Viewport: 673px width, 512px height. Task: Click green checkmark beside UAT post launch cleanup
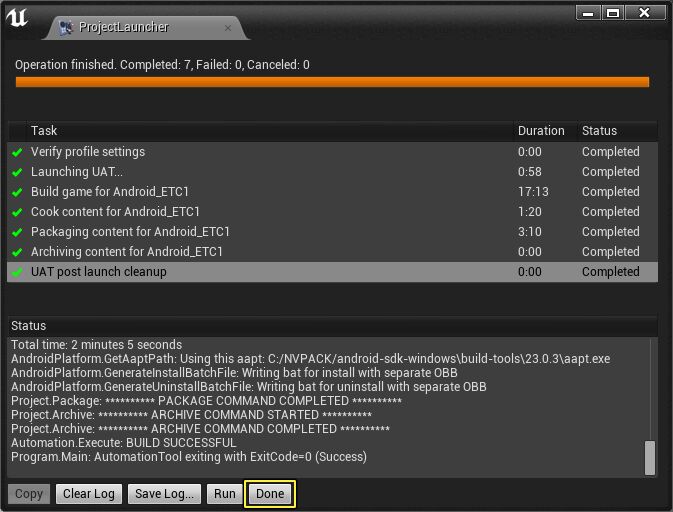click(17, 273)
